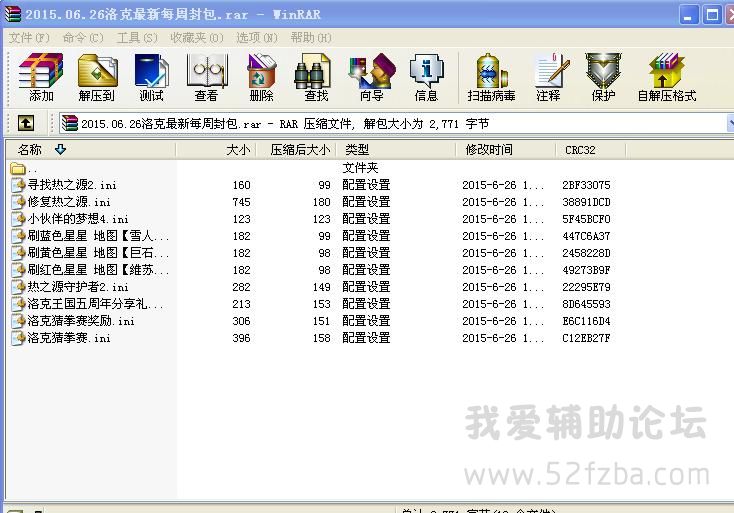This screenshot has width=734, height=513.
Task: Click the file icon of 洛克猜拳赛.ini
Action: (18, 337)
